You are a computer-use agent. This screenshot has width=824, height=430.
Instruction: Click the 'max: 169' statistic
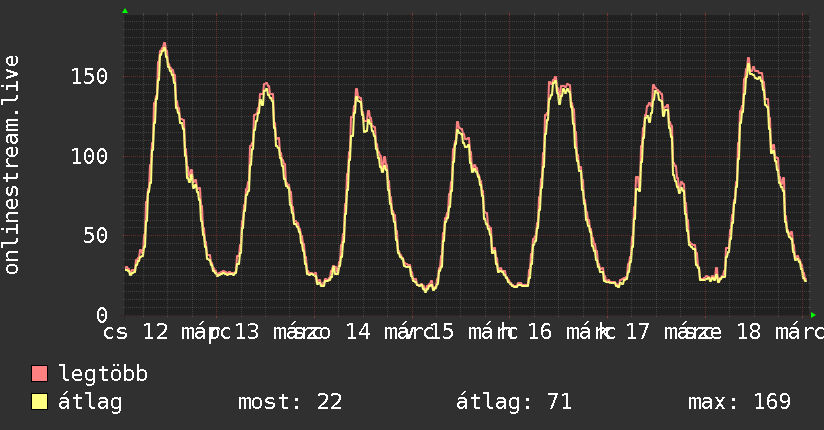click(739, 402)
